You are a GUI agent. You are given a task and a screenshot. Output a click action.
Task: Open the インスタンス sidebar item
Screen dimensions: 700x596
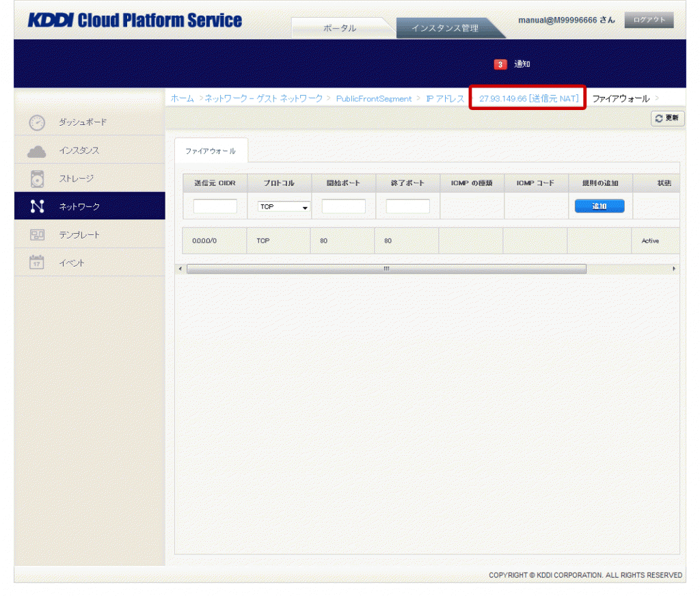tap(90, 150)
